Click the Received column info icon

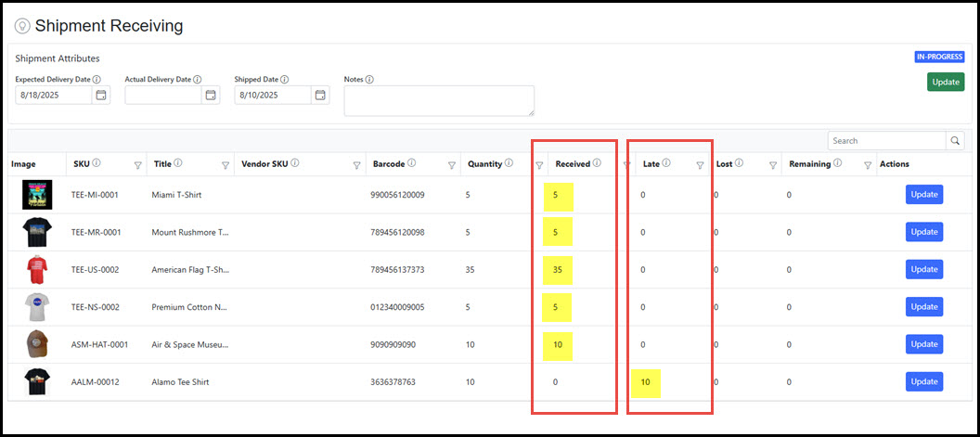click(597, 163)
